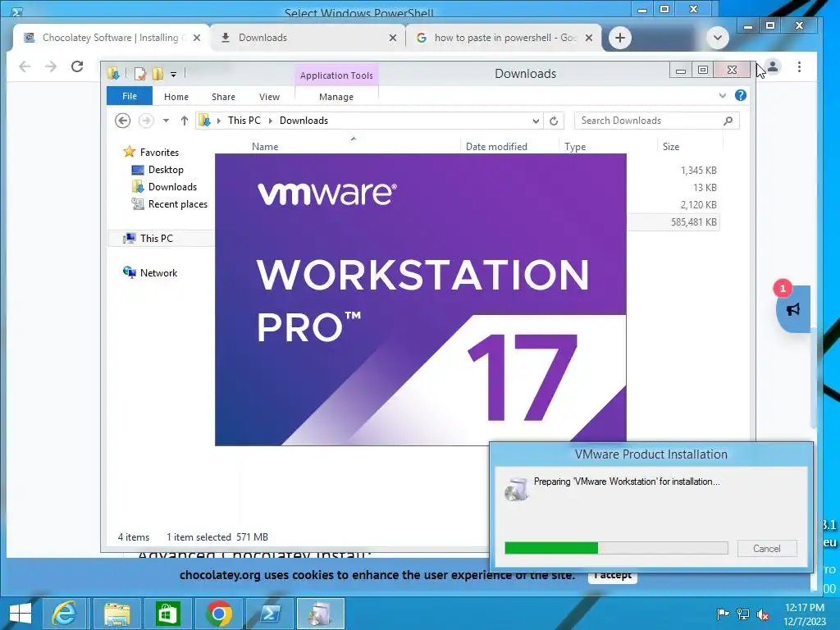Click the 1,345 KB size cell

pos(699,171)
